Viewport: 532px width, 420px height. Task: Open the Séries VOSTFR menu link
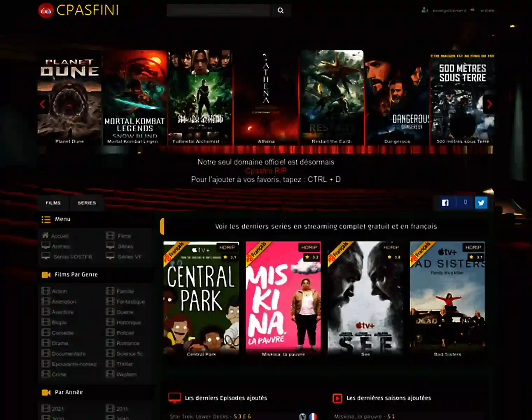pyautogui.click(x=73, y=257)
